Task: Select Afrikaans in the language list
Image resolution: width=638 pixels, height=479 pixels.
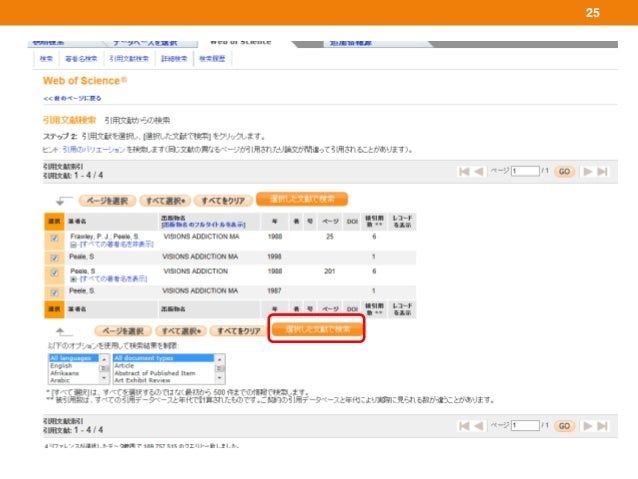Action: tap(73, 373)
